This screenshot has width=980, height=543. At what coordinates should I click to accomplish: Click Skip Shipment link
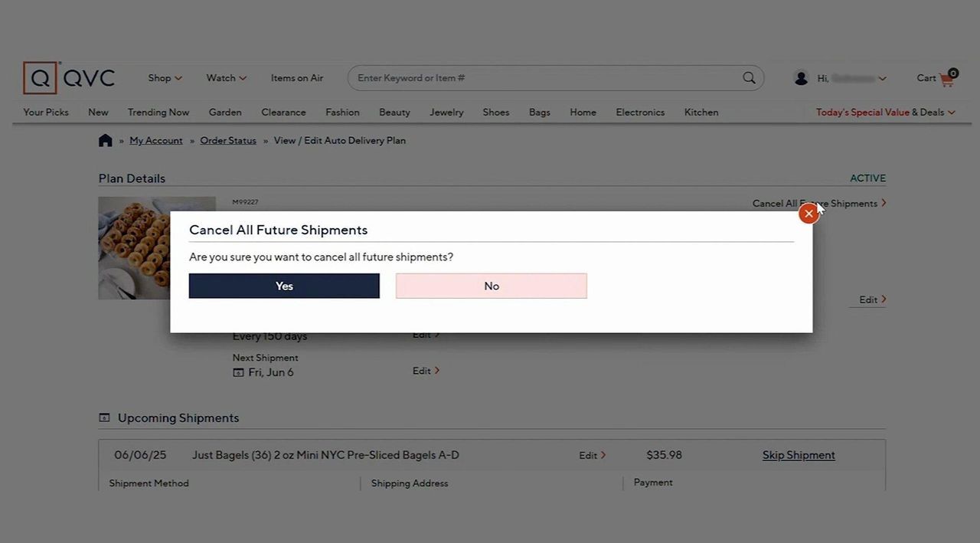(799, 455)
